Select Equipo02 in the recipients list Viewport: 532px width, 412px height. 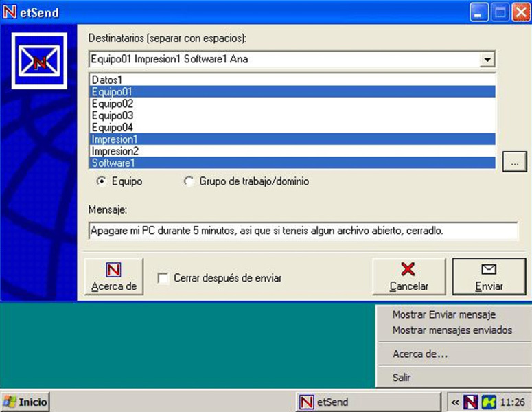click(292, 104)
